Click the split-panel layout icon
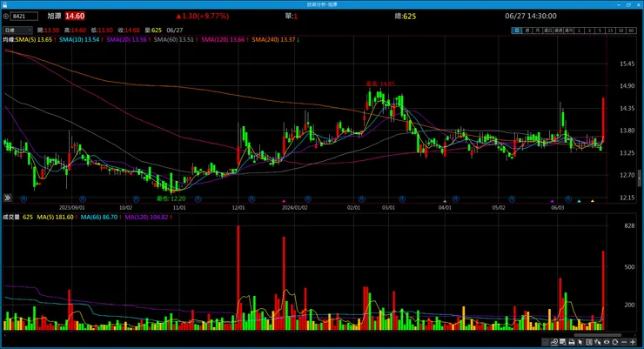 589,342
